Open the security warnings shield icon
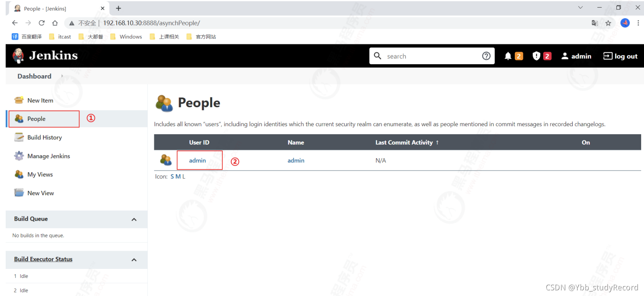 click(x=536, y=56)
